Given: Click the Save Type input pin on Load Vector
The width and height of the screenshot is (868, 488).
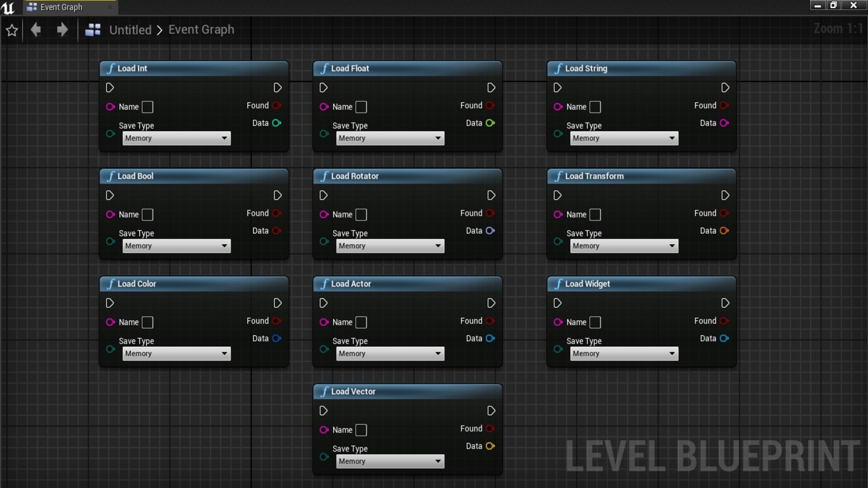Looking at the screenshot, I should coord(324,457).
